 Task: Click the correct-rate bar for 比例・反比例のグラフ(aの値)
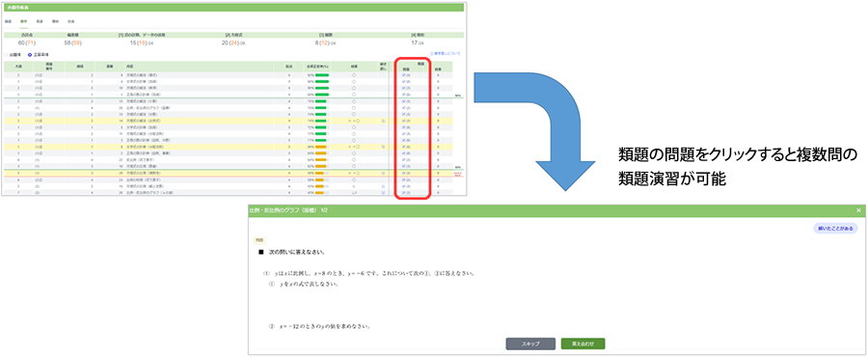click(321, 193)
